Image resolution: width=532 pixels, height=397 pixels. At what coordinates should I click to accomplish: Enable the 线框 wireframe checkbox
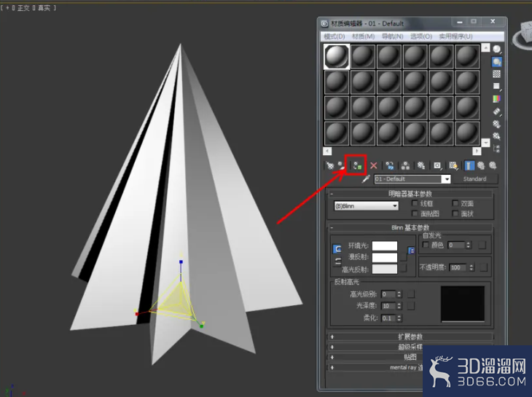click(x=414, y=203)
